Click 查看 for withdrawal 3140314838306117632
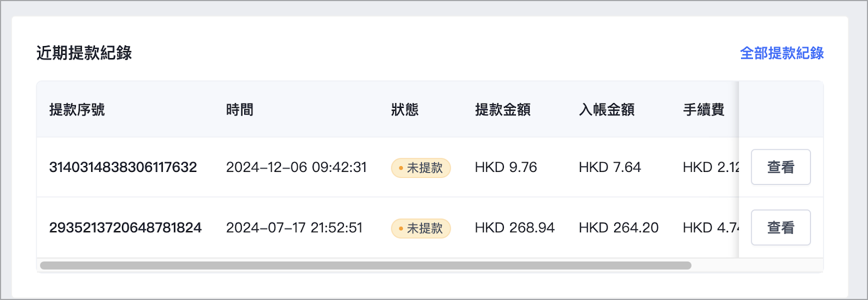 click(781, 167)
